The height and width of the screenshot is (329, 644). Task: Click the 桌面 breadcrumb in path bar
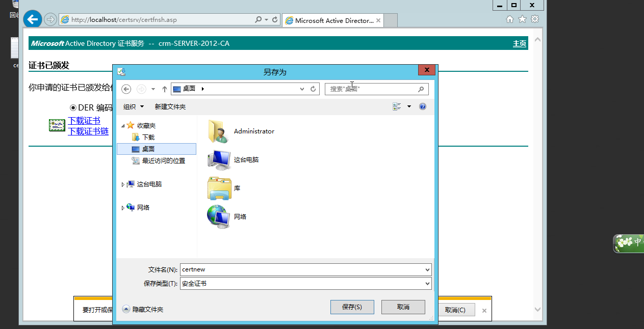(189, 89)
